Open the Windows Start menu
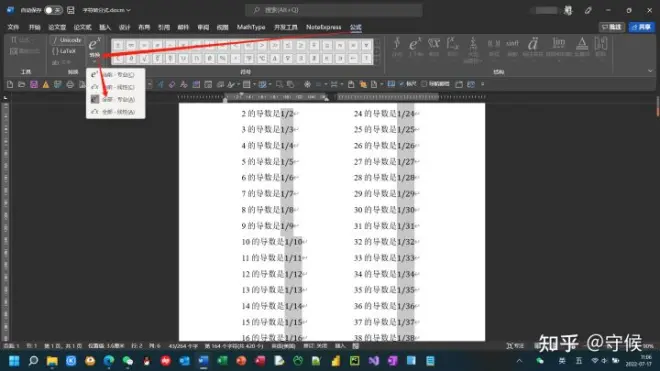This screenshot has height=371, width=660. 14,361
